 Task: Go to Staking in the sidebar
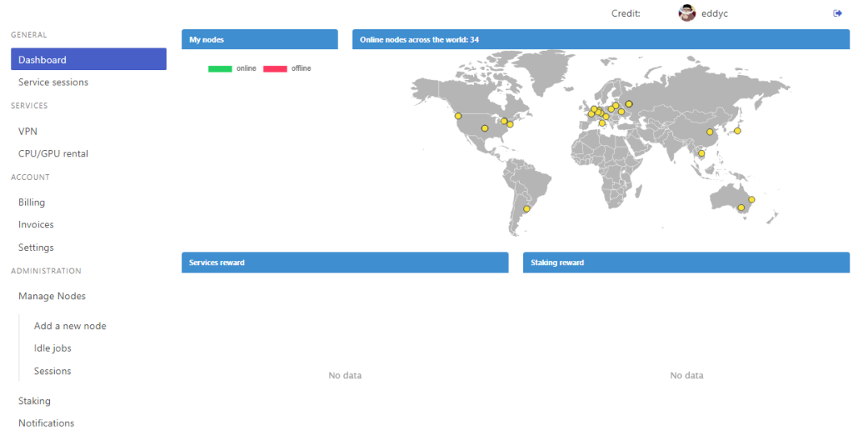[35, 401]
